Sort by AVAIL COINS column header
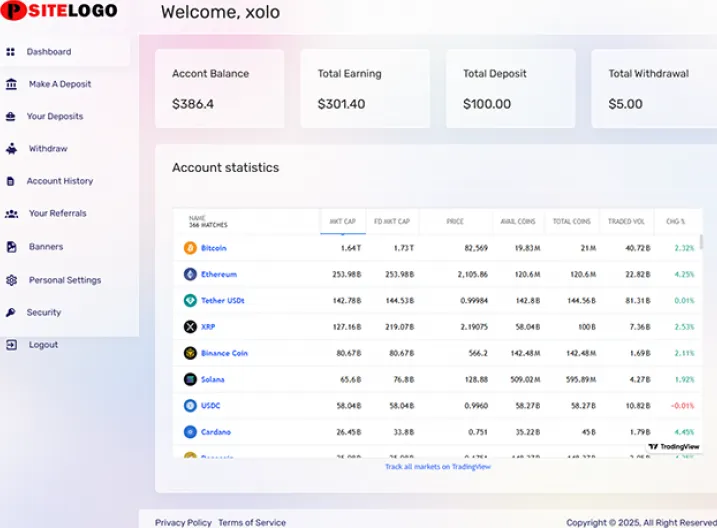Image resolution: width=717 pixels, height=528 pixels. click(x=518, y=222)
